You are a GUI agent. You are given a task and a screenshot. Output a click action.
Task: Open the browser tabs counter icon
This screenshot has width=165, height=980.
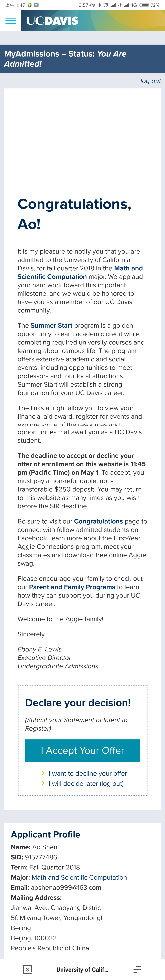(x=27, y=969)
